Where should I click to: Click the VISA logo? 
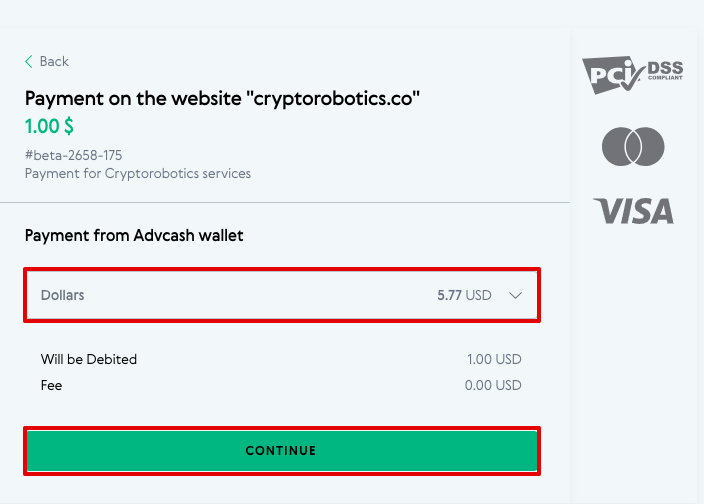tap(634, 211)
